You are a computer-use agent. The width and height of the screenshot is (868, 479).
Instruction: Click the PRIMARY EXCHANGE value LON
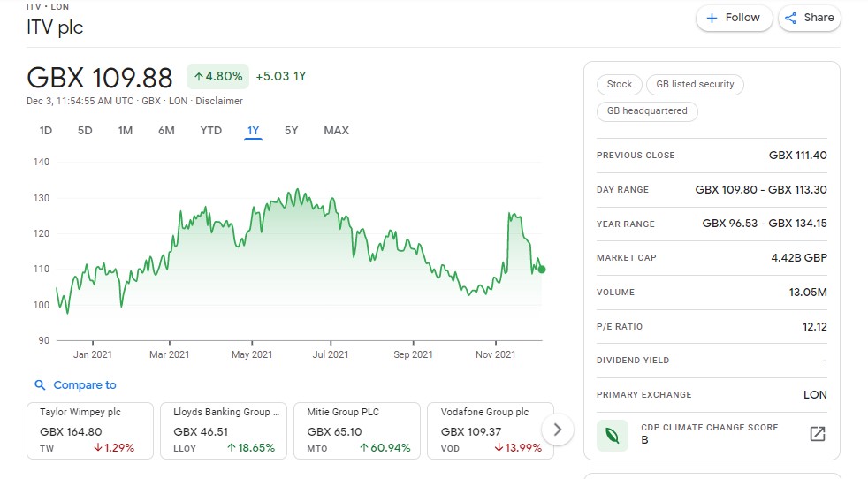point(815,395)
